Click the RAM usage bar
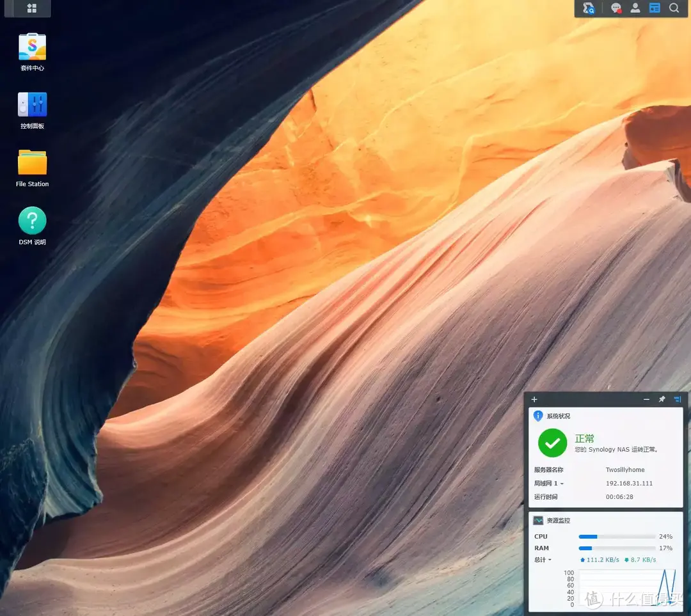The width and height of the screenshot is (691, 616). [x=617, y=548]
